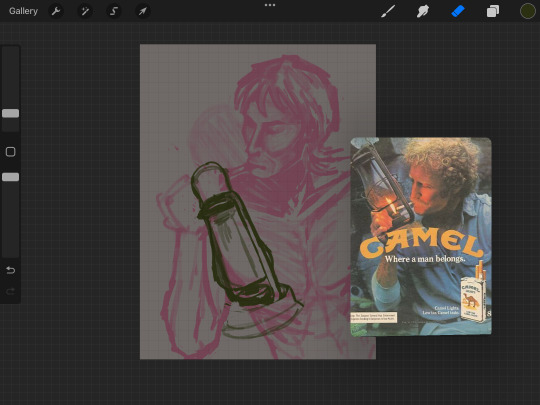
Task: Activate the Selection tool
Action: coord(114,11)
